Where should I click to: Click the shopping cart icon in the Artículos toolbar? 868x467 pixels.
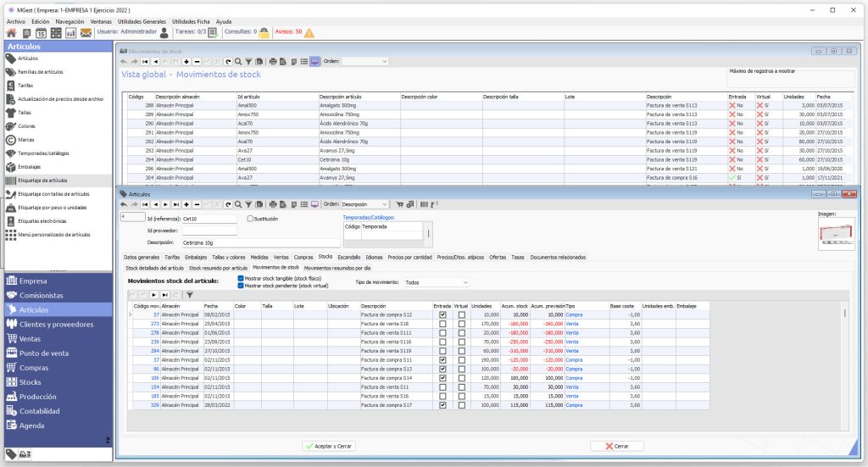coord(400,204)
